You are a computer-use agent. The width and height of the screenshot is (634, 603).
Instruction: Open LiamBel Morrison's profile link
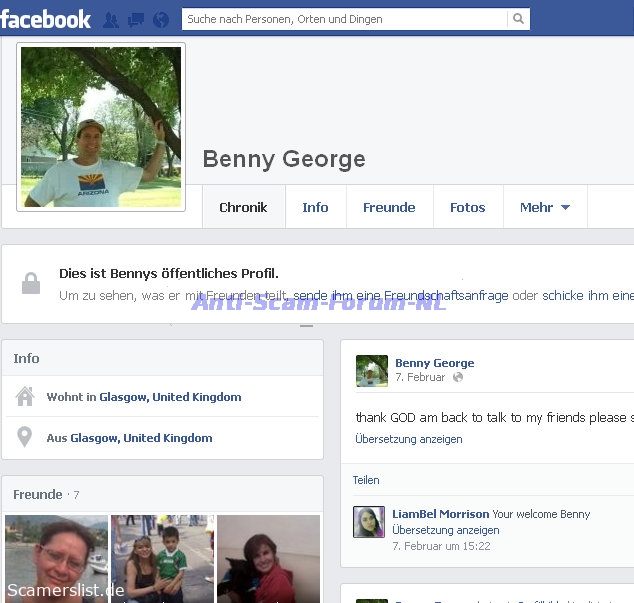tap(440, 514)
